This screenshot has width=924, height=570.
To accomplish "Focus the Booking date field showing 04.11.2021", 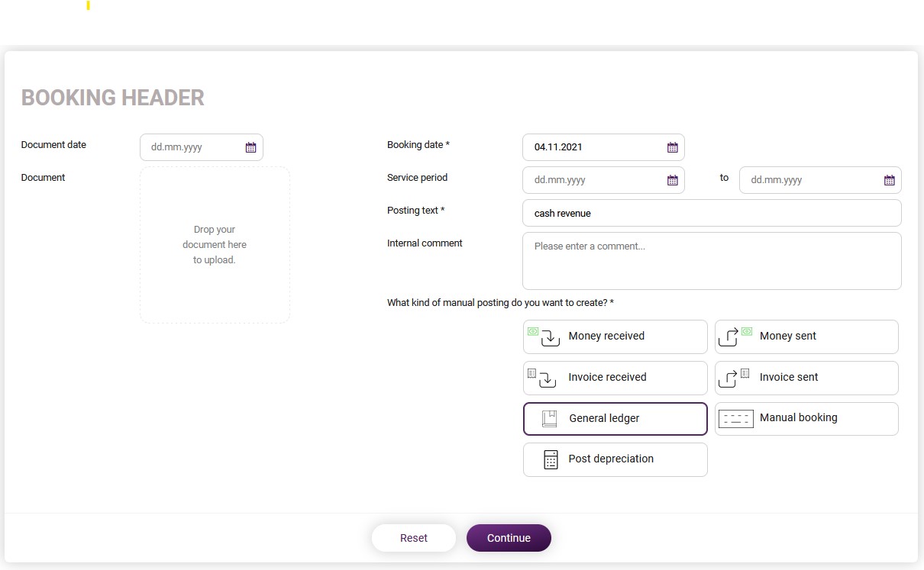I will (603, 147).
